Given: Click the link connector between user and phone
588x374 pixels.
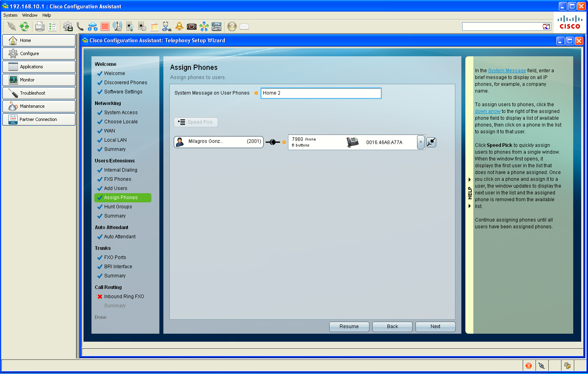Looking at the screenshot, I should click(273, 142).
